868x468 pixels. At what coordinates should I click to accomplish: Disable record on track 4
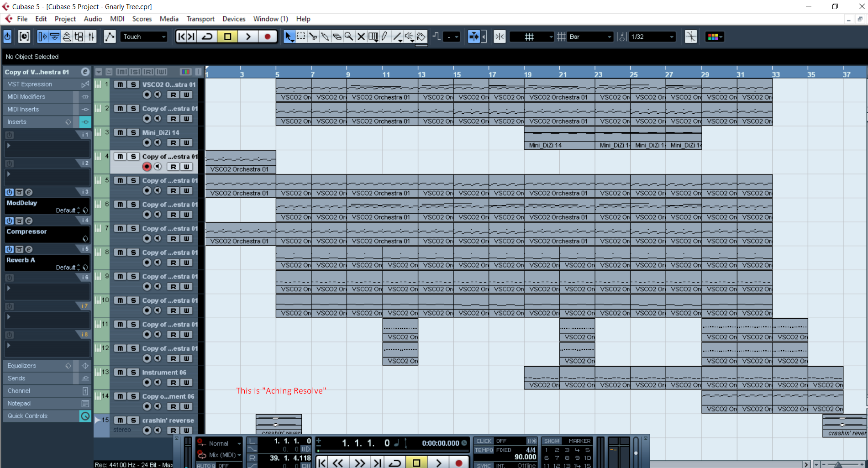(x=147, y=167)
